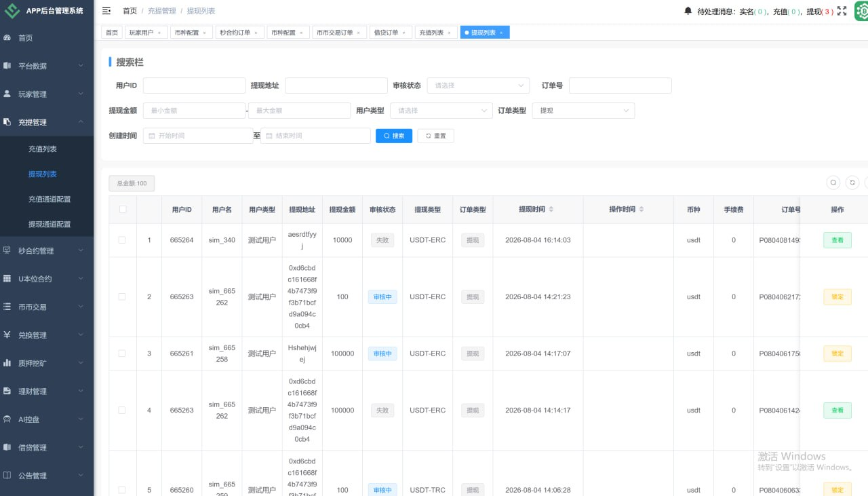Viewport: 868px width, 496px height.
Task: Click the AI控盘 sidebar icon
Action: pyautogui.click(x=7, y=419)
